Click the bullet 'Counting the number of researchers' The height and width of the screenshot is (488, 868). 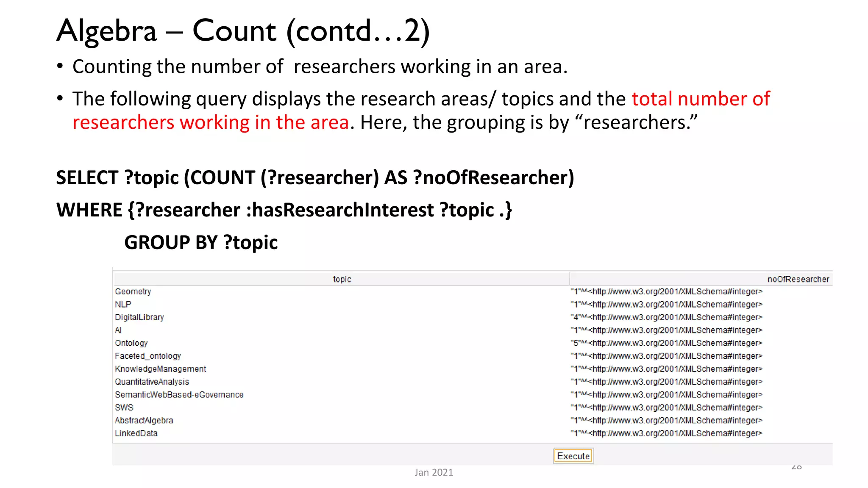tap(320, 67)
